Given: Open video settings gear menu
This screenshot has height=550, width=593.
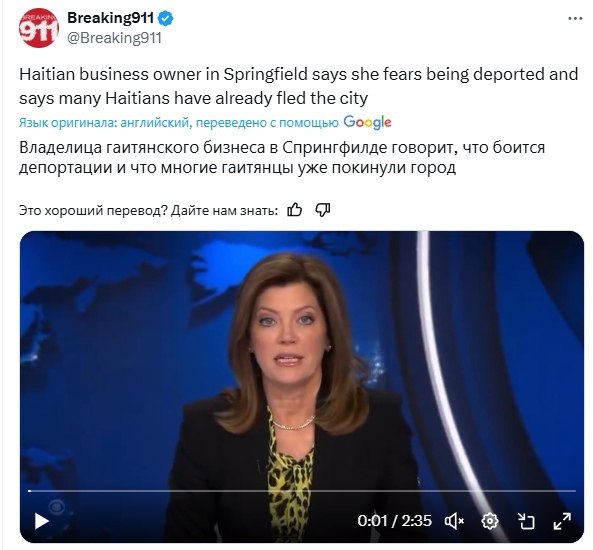Looking at the screenshot, I should pos(490,521).
